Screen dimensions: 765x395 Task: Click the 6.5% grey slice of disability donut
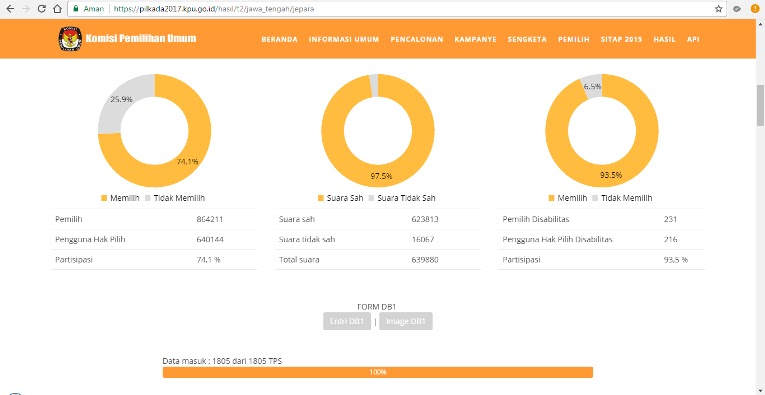tap(592, 86)
